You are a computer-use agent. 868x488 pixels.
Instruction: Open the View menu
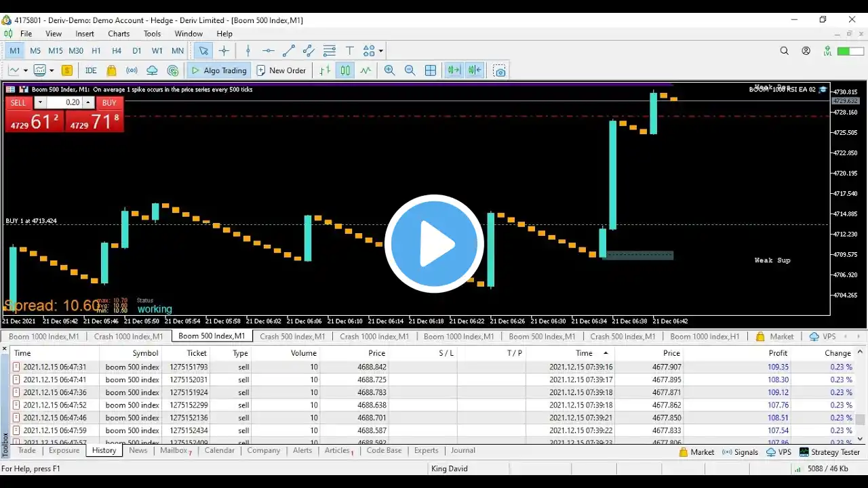[54, 34]
